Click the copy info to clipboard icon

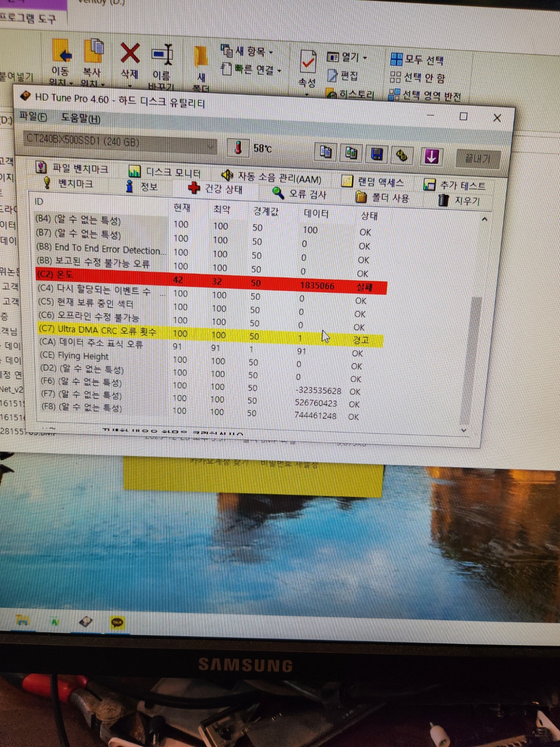pos(325,152)
